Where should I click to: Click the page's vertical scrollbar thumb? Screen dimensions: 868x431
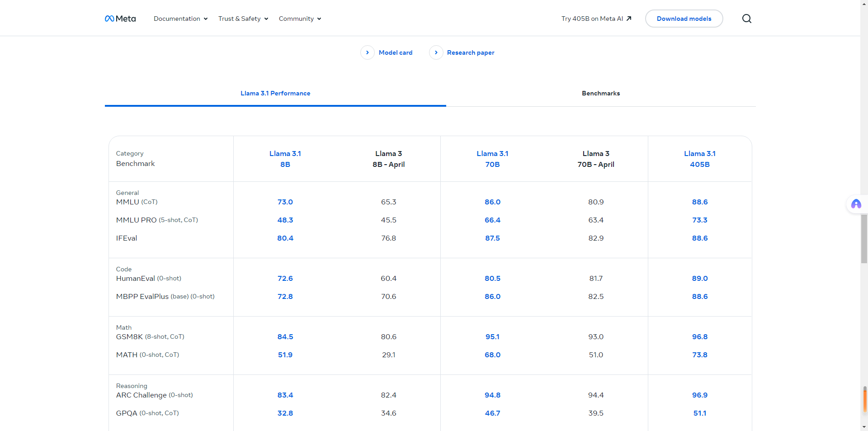coord(864,238)
